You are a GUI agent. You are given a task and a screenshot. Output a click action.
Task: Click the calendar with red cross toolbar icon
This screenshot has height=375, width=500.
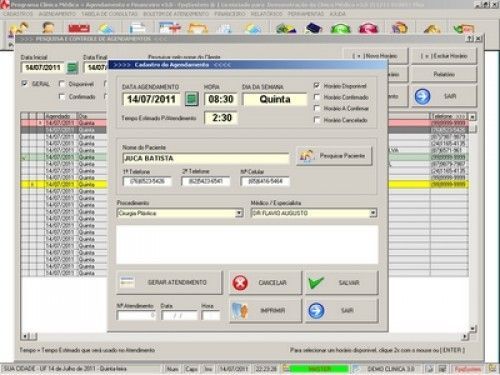pyautogui.click(x=170, y=28)
